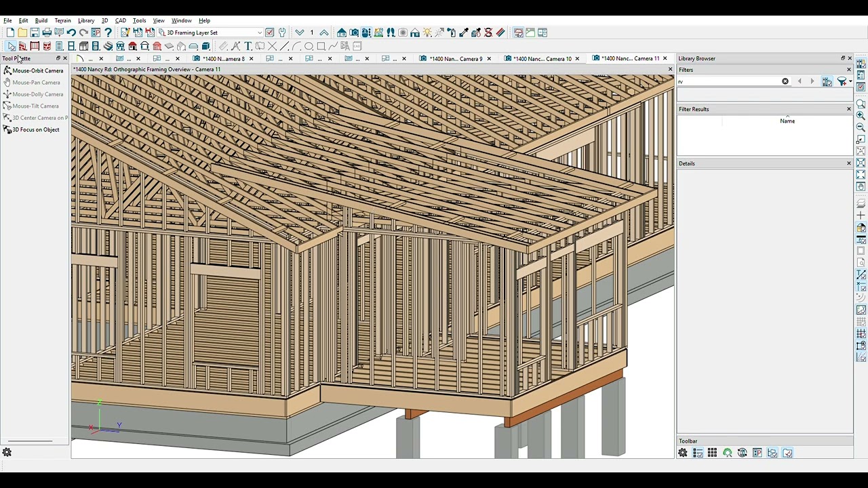Image resolution: width=868 pixels, height=488 pixels.
Task: Close the Camera 11 tab
Action: tap(665, 58)
